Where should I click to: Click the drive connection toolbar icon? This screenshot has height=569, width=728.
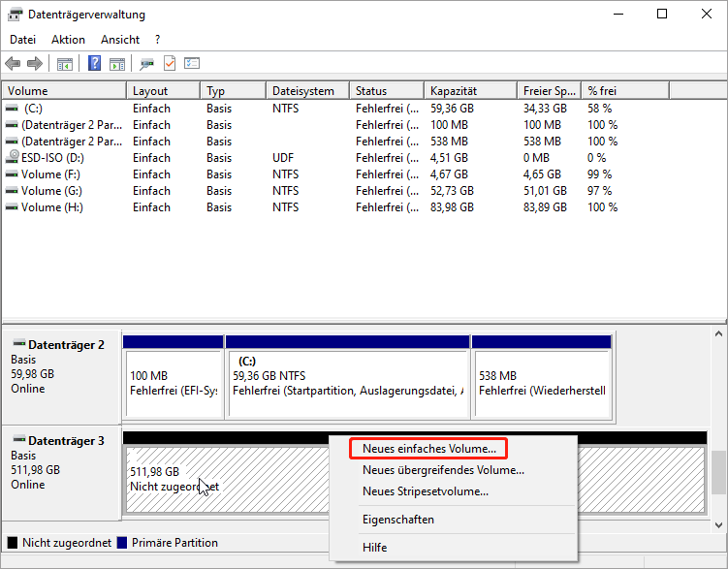tap(146, 64)
